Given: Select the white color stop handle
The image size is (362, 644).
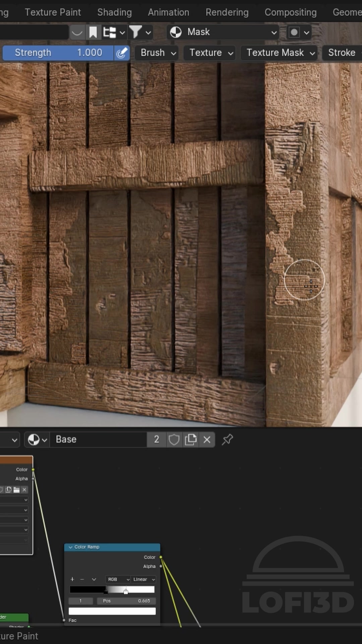Looking at the screenshot, I should click(126, 591).
